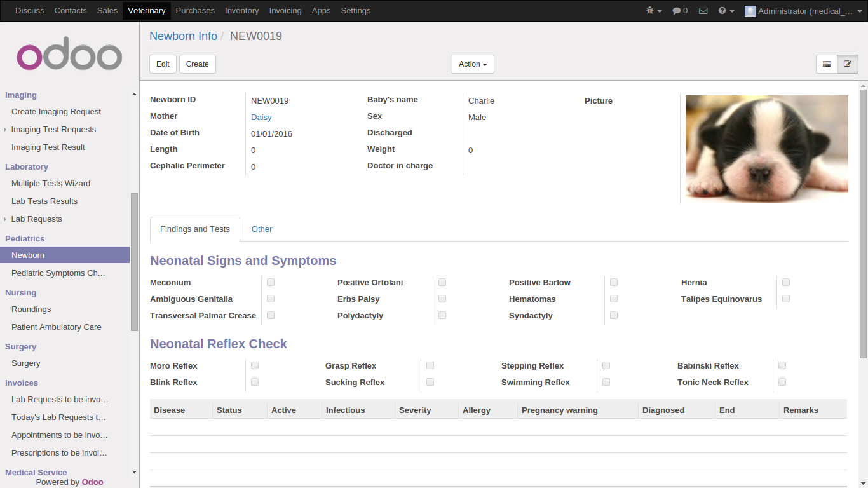The width and height of the screenshot is (868, 488).
Task: Expand Lab Requests tree item
Action: 6,219
